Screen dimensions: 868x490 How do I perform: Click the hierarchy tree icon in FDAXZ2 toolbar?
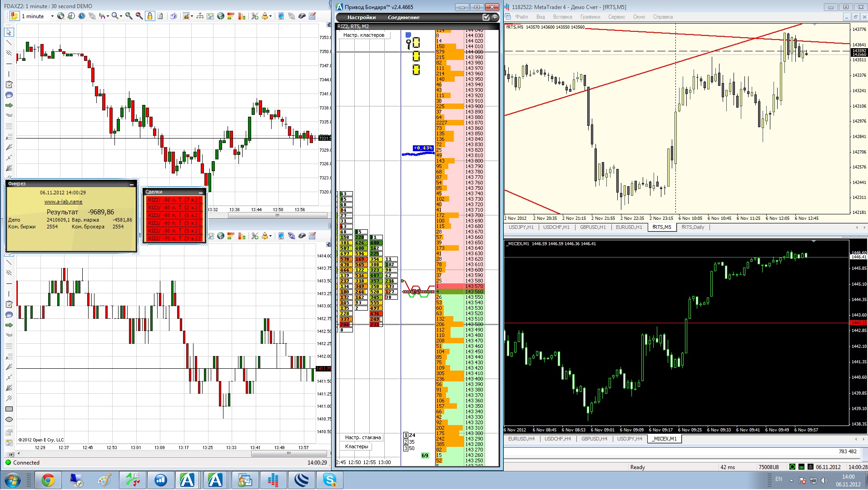click(200, 16)
